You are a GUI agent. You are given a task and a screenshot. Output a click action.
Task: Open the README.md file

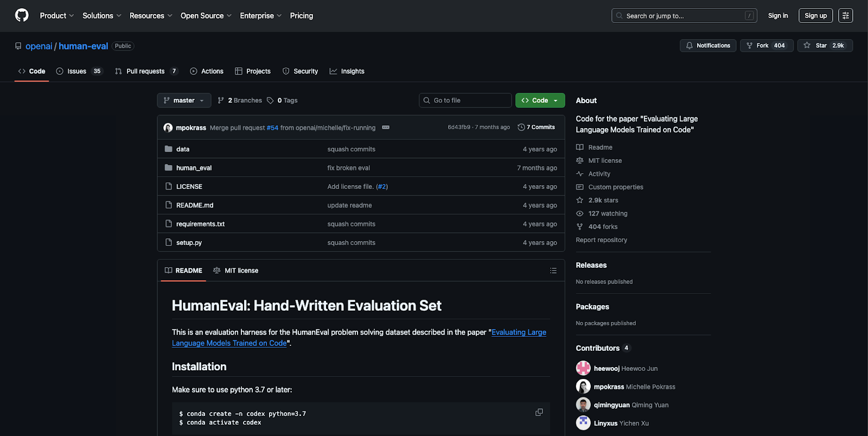pyautogui.click(x=195, y=205)
